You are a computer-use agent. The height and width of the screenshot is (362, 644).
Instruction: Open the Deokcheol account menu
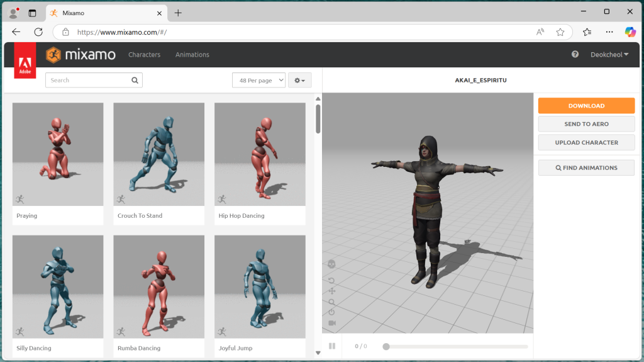(x=609, y=55)
